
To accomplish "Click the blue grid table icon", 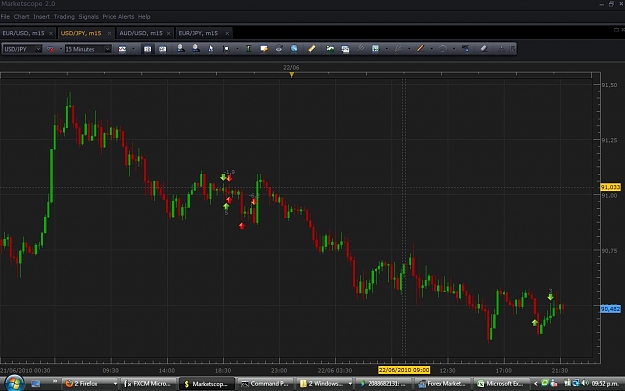I will (x=375, y=49).
